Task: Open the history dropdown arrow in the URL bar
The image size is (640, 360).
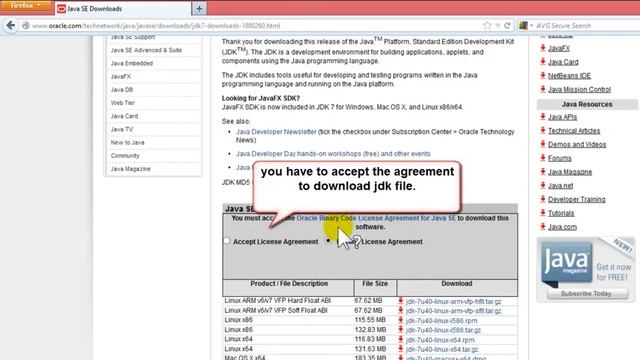Action: point(498,26)
